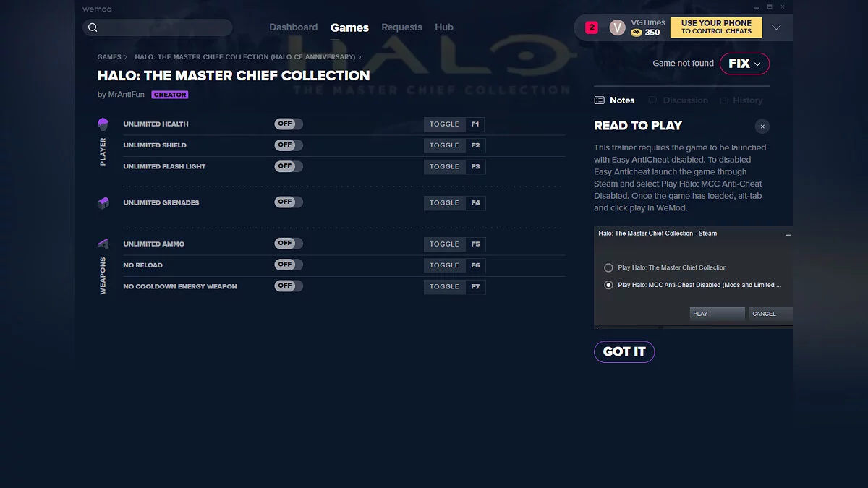This screenshot has width=868, height=488.
Task: Toggle No Cooldown Energy Weapon switch
Action: [x=289, y=286]
